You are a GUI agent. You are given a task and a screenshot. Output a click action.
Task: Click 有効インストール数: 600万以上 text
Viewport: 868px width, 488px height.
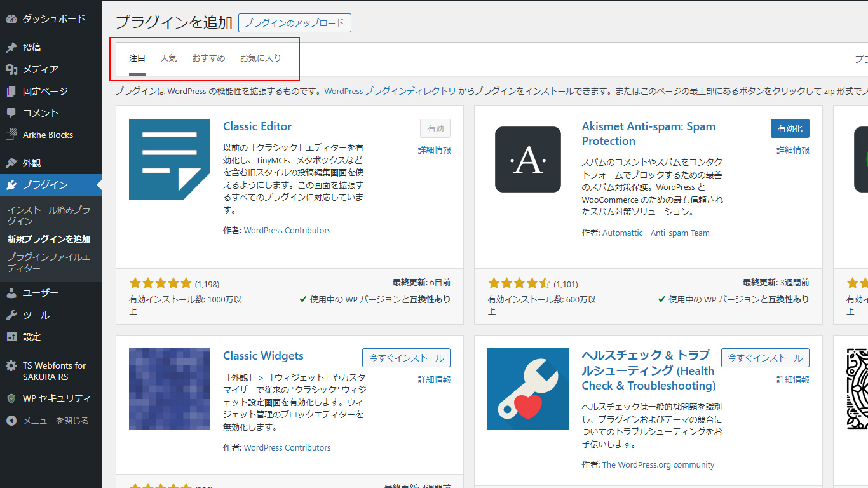[542, 305]
